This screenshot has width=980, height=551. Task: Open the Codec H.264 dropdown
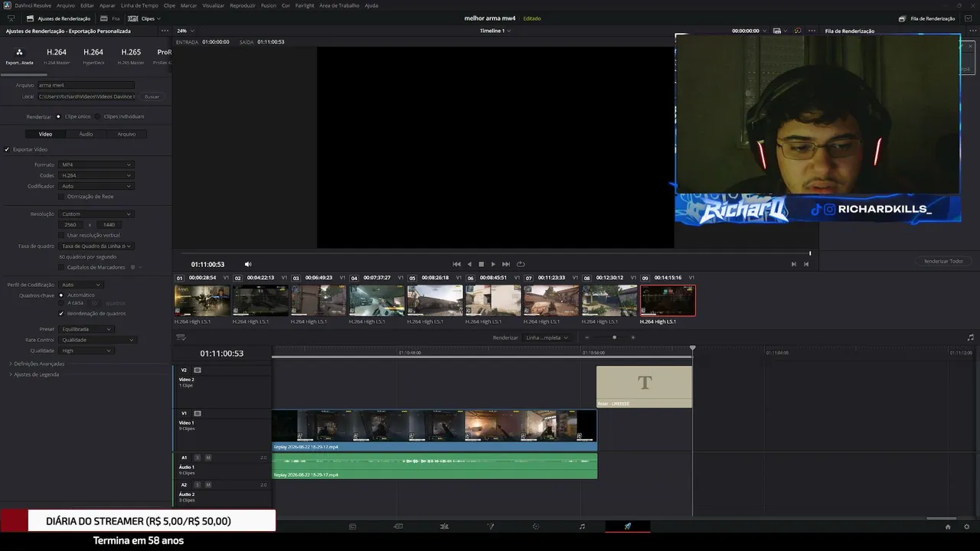click(96, 175)
